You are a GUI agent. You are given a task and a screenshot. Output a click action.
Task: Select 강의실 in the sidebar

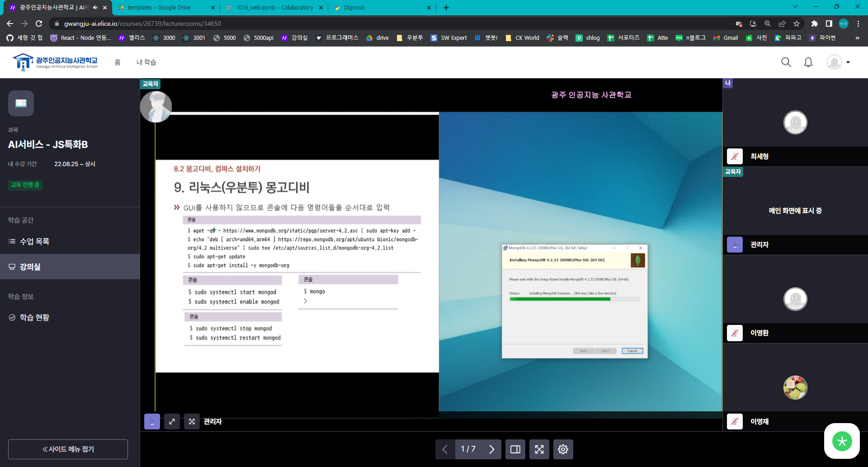[70, 267]
